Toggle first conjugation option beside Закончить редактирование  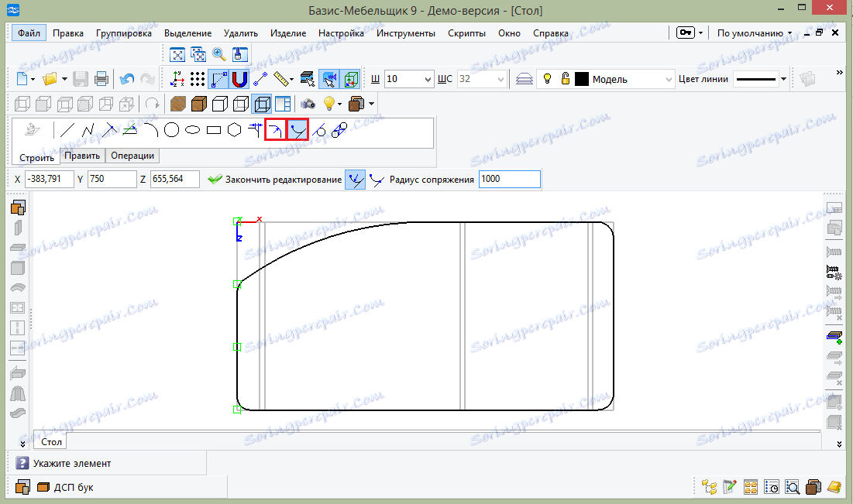356,180
